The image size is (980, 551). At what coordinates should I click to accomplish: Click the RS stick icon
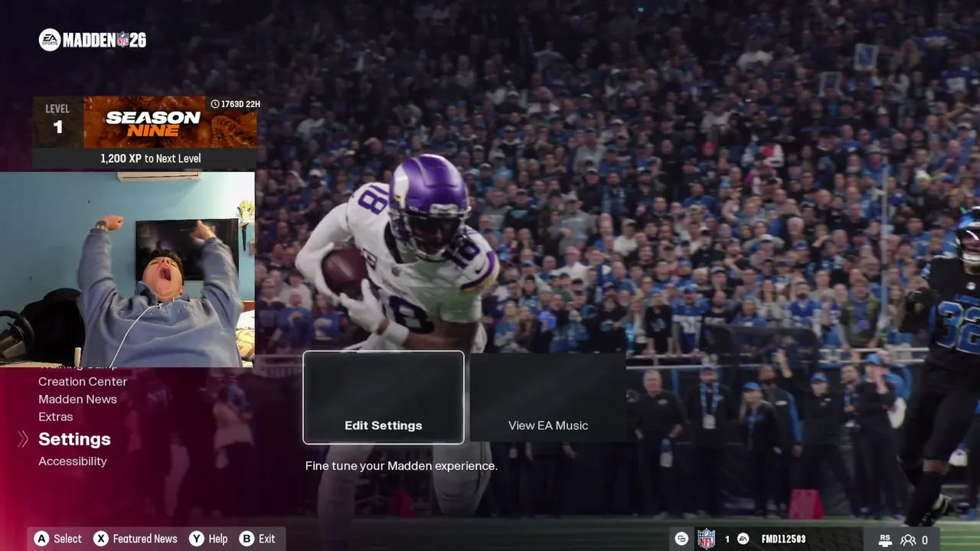click(x=886, y=540)
